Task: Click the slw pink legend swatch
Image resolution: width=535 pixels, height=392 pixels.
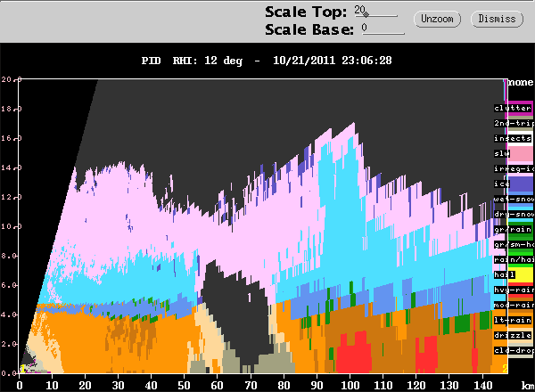Action: (521, 154)
